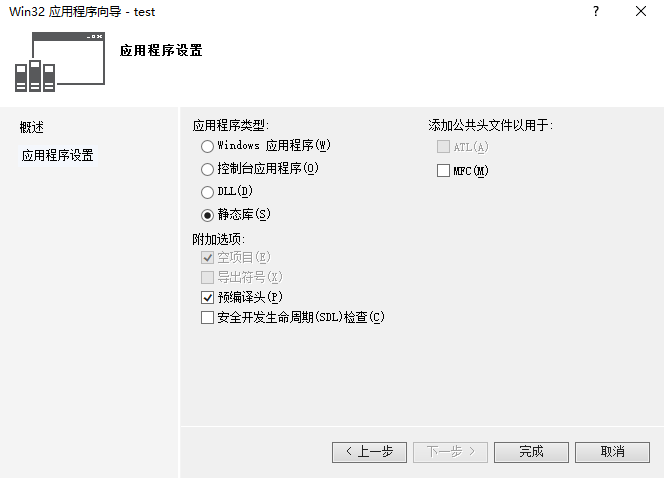Select Windows 应用程序 radio button

pos(208,145)
